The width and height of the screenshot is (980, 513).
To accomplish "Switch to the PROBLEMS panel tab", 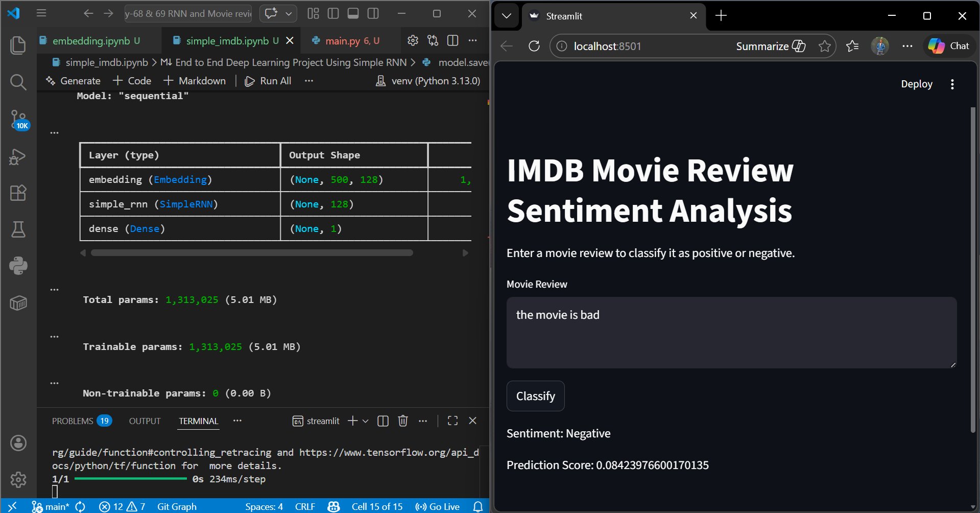I will point(73,421).
